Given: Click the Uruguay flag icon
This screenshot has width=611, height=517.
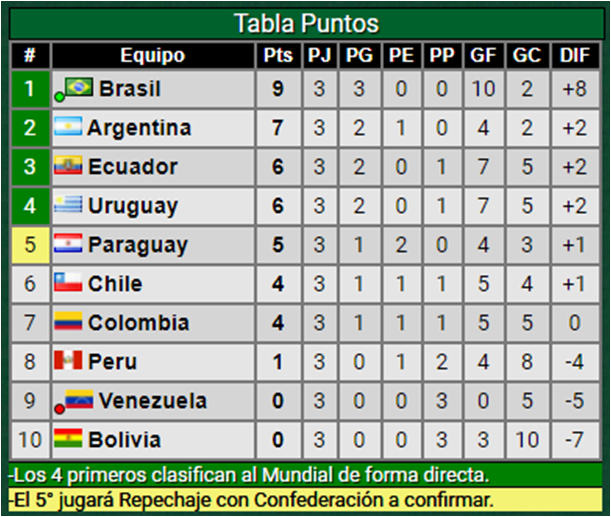Looking at the screenshot, I should click(68, 206).
